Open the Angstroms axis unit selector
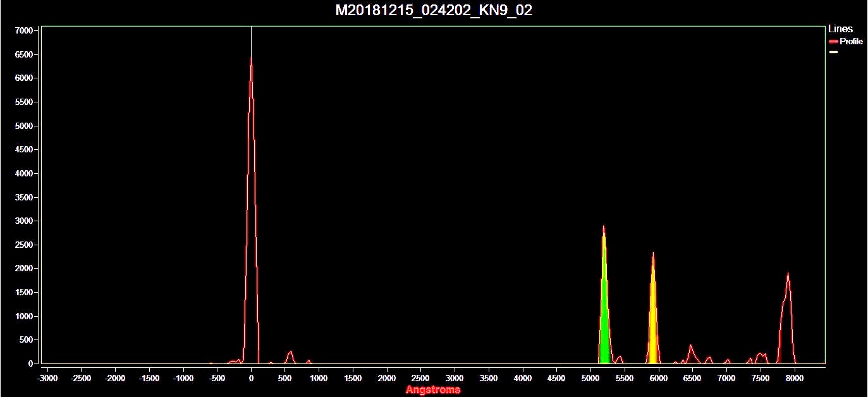 [434, 390]
